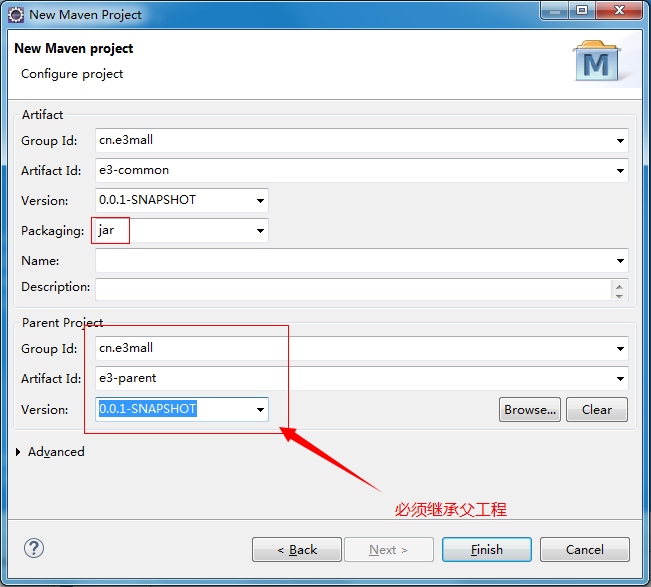Click the Finish button
This screenshot has width=651, height=587.
(x=487, y=550)
